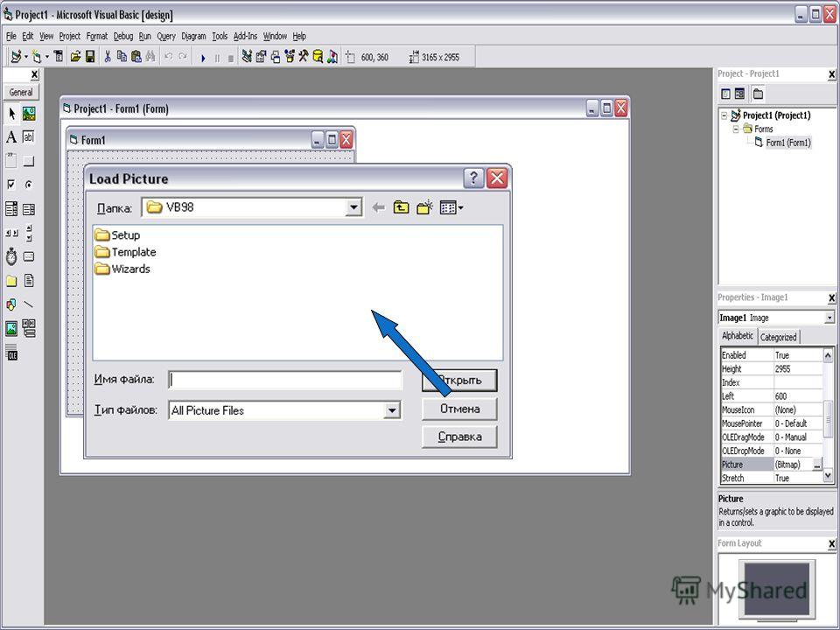Select the OptionButton control tool
This screenshot has height=630, width=840.
29,185
